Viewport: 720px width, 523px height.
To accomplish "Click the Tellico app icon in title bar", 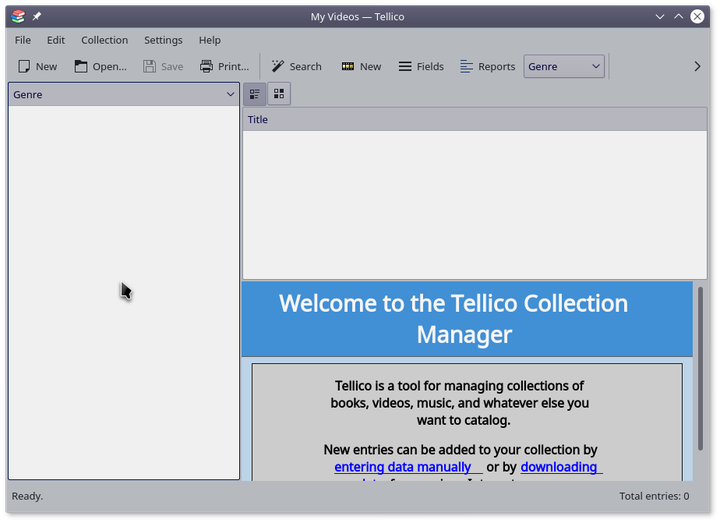I will tap(18, 16).
